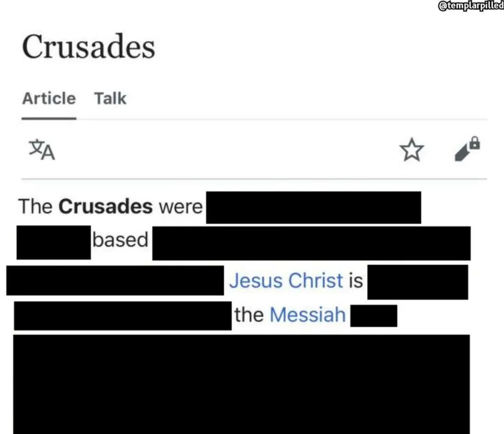Image resolution: width=504 pixels, height=434 pixels.
Task: Click the word "were" in first line
Action: (x=180, y=207)
